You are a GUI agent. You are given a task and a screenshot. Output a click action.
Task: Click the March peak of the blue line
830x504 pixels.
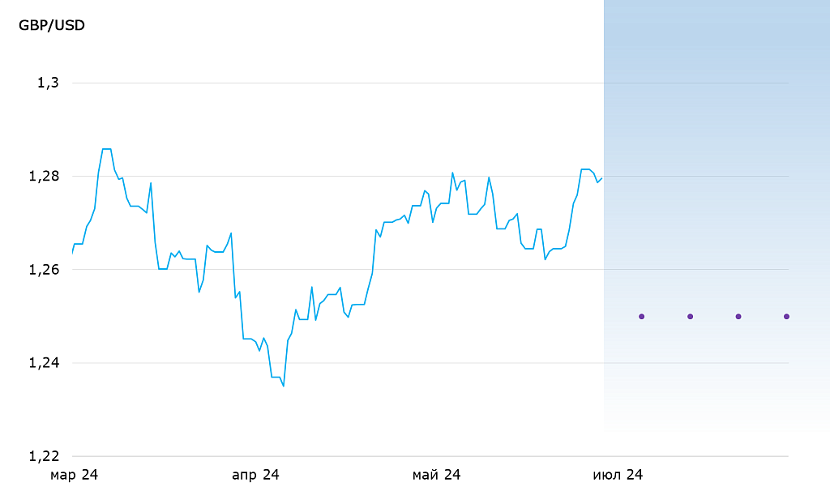[x=106, y=149]
